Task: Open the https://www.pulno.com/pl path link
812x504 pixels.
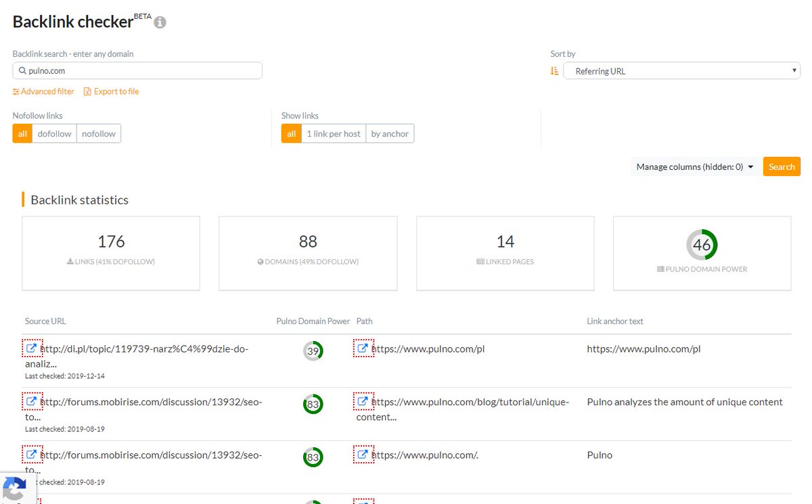Action: (428, 349)
